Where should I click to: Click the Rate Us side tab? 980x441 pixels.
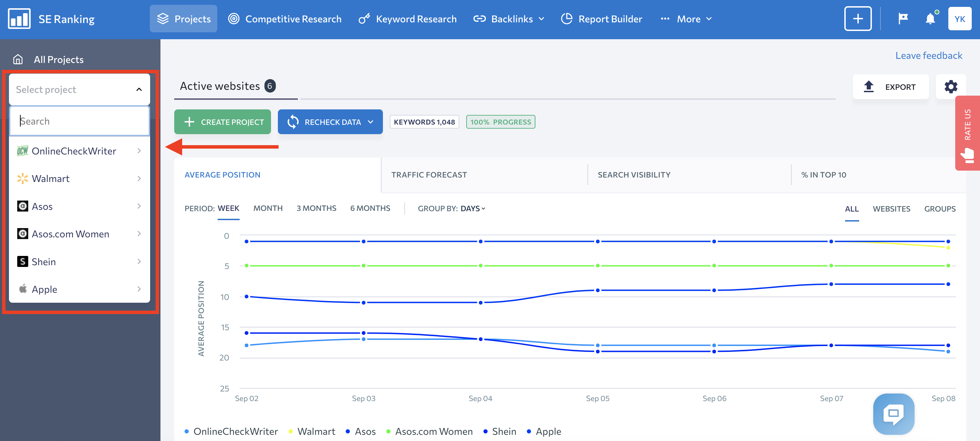(968, 133)
